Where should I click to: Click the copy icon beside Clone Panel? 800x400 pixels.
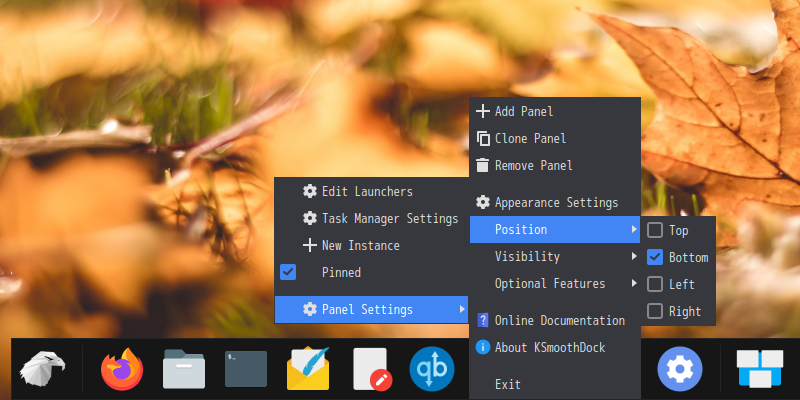[483, 138]
